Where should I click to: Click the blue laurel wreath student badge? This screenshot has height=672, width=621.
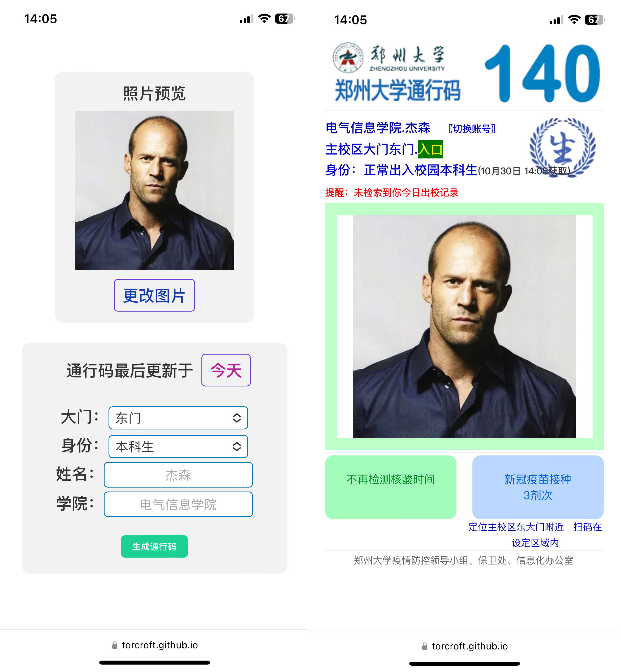[x=563, y=147]
